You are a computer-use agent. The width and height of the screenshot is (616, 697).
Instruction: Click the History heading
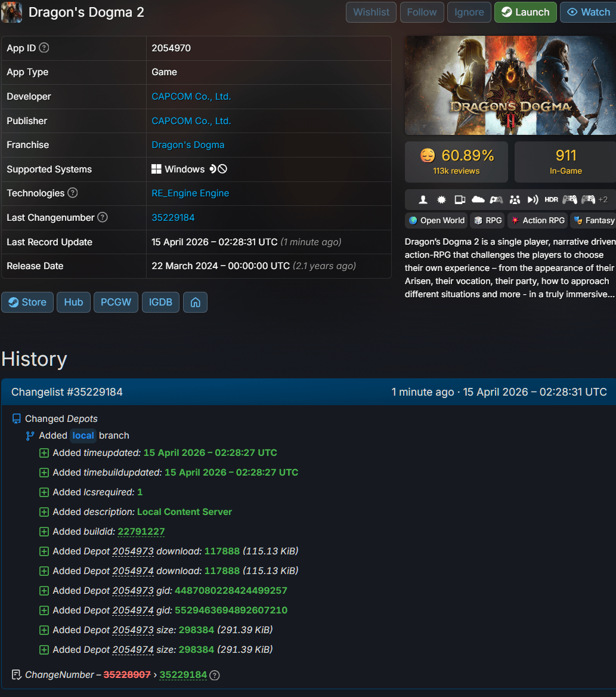pos(34,359)
